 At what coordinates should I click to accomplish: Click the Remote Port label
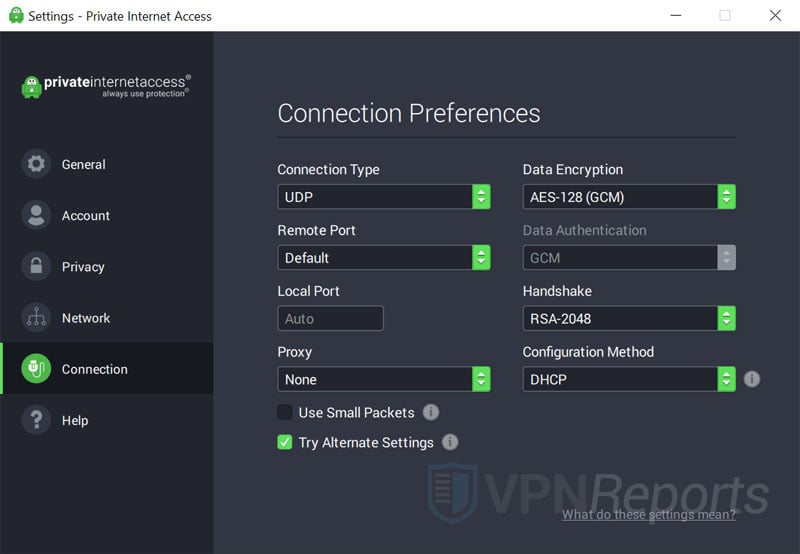coord(316,230)
